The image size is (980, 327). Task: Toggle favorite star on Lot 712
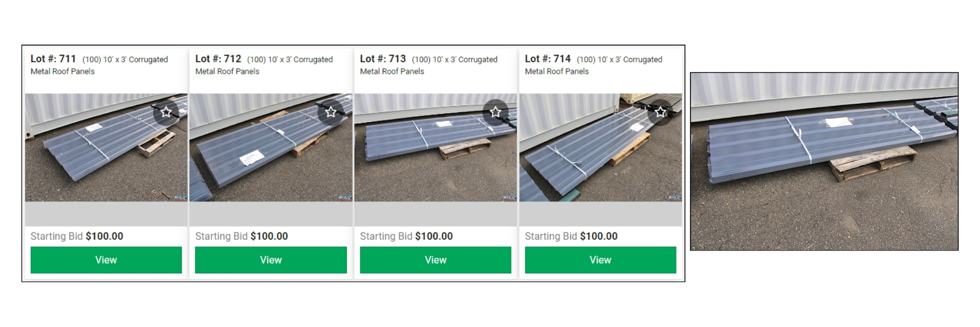pos(331,112)
